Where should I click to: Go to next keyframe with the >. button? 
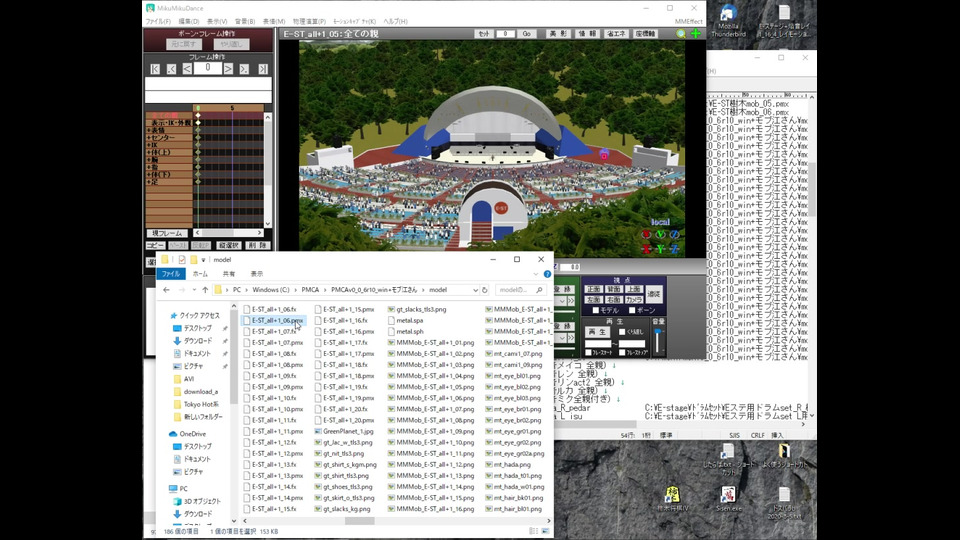pyautogui.click(x=244, y=69)
